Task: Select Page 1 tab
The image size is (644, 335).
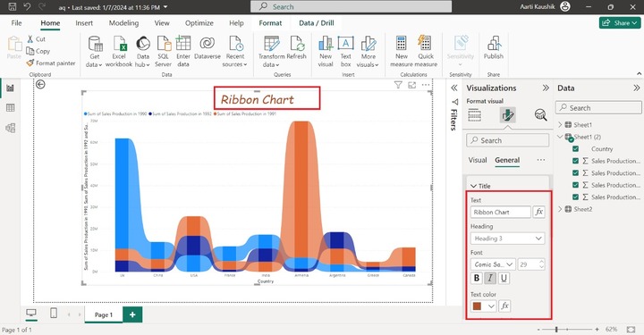Action: (x=104, y=314)
